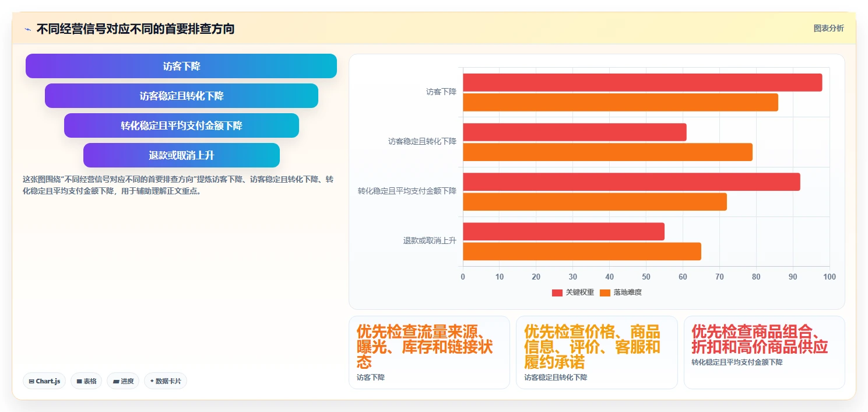Click the orange 落地难度 legend swatch

coord(605,292)
